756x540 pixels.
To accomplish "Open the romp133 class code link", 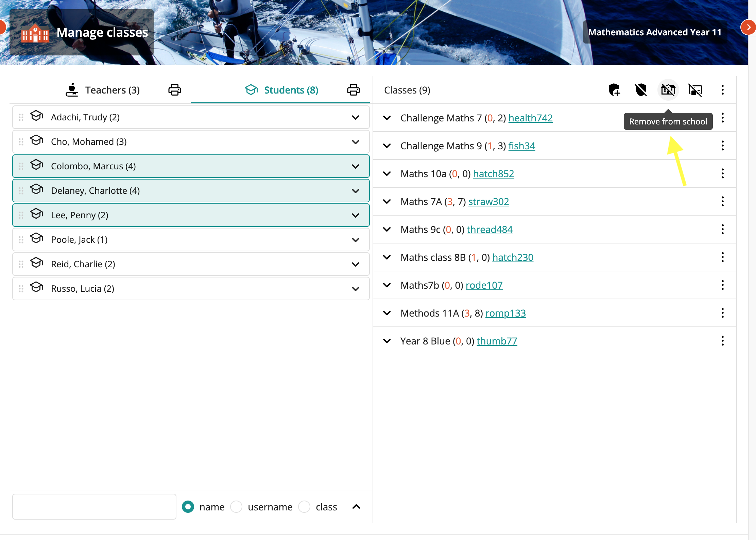I will [x=505, y=313].
